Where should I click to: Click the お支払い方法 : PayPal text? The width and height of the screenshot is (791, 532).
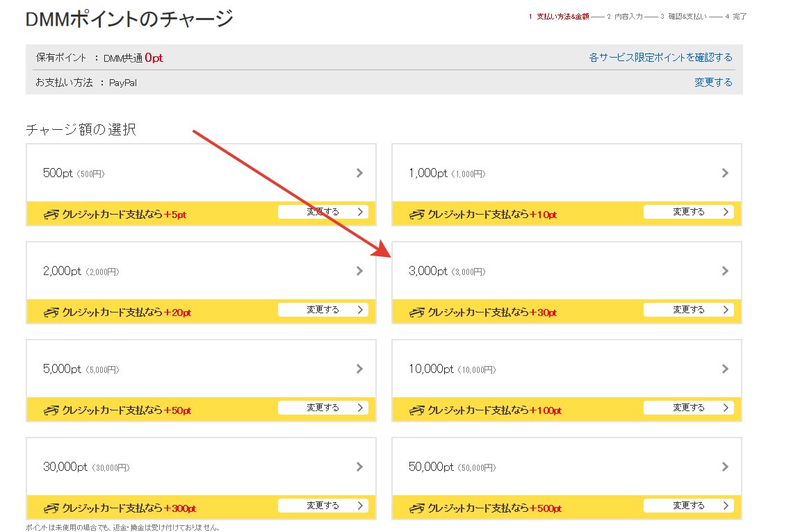point(86,83)
